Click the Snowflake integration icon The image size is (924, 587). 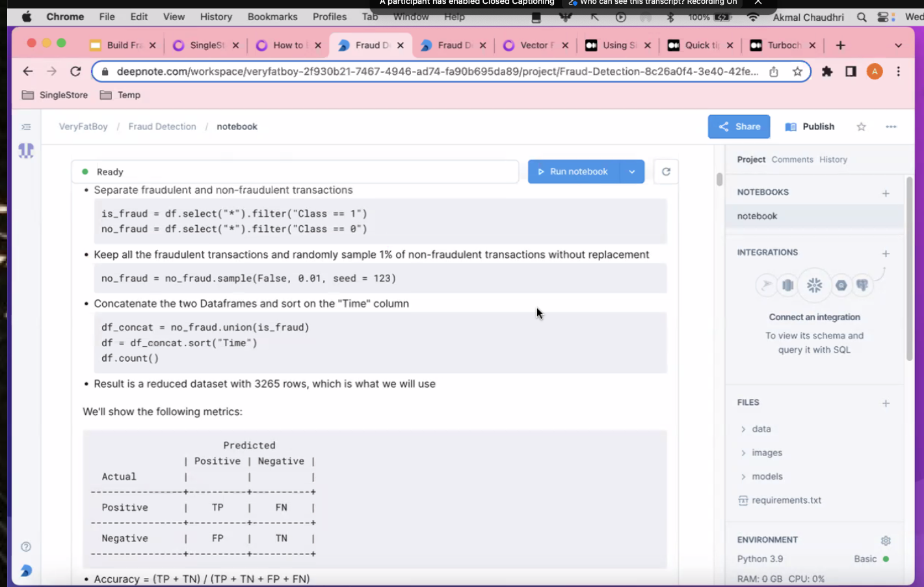[814, 285]
